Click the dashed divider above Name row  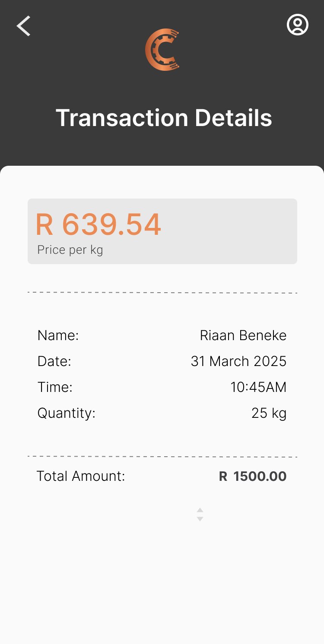click(x=162, y=293)
